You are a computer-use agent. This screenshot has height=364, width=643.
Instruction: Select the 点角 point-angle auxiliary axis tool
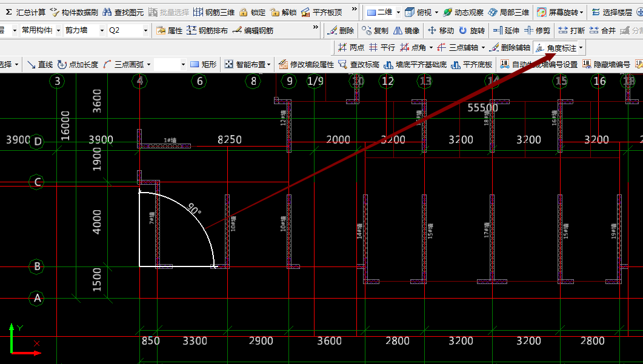(x=413, y=48)
